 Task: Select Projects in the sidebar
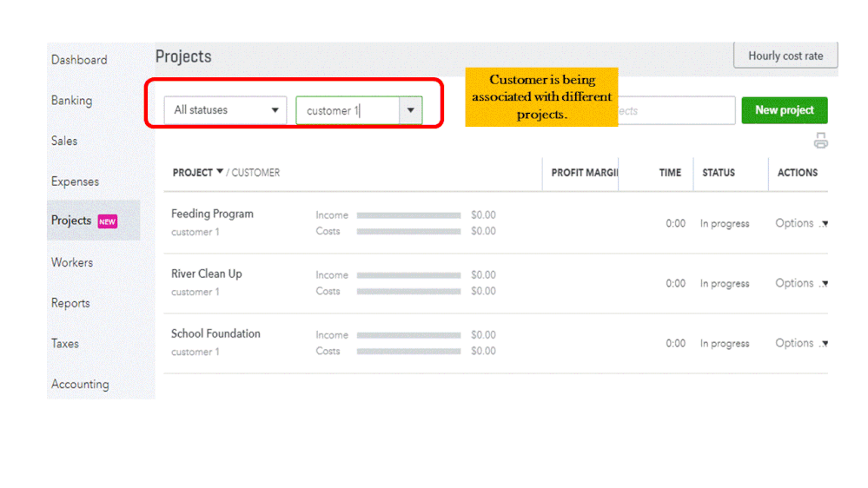(x=71, y=221)
